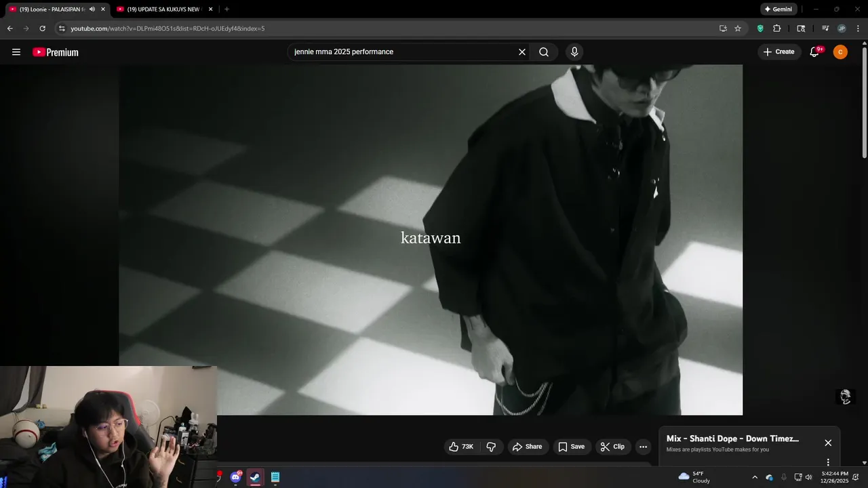Start voice search with the microphone
Image resolution: width=868 pixels, height=488 pixels.
tap(574, 52)
